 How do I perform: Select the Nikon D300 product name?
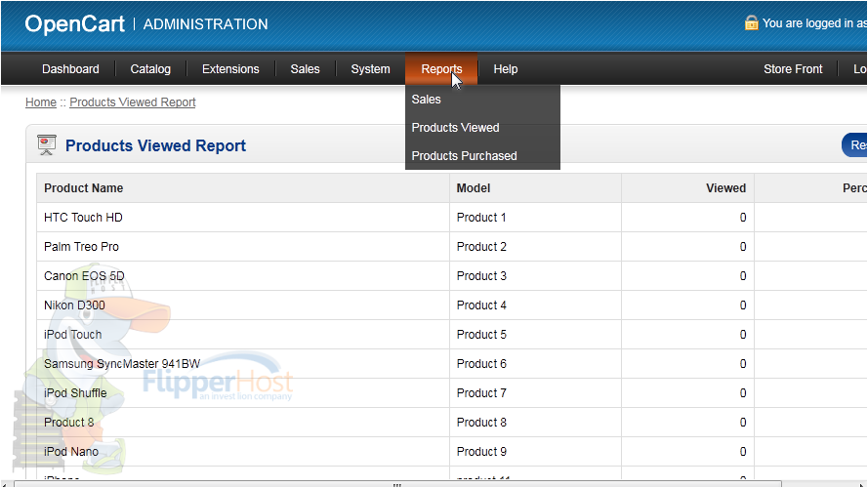(74, 305)
